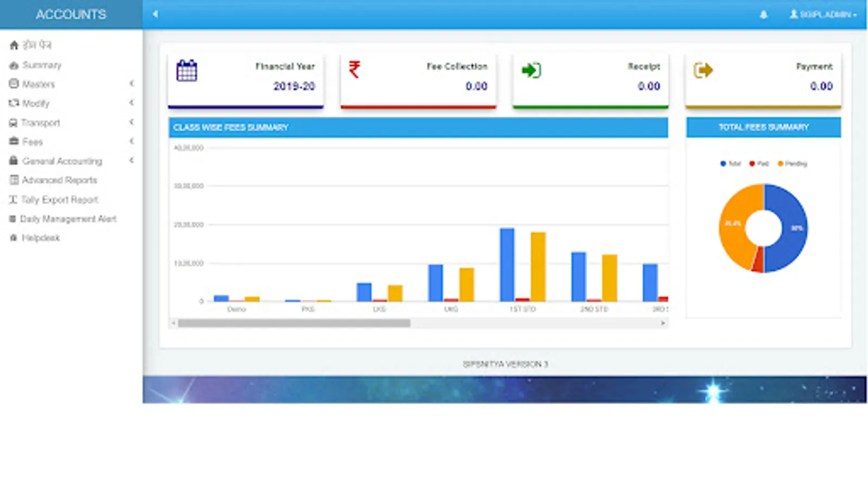
Task: Open the admin user dropdown menu
Action: click(823, 15)
